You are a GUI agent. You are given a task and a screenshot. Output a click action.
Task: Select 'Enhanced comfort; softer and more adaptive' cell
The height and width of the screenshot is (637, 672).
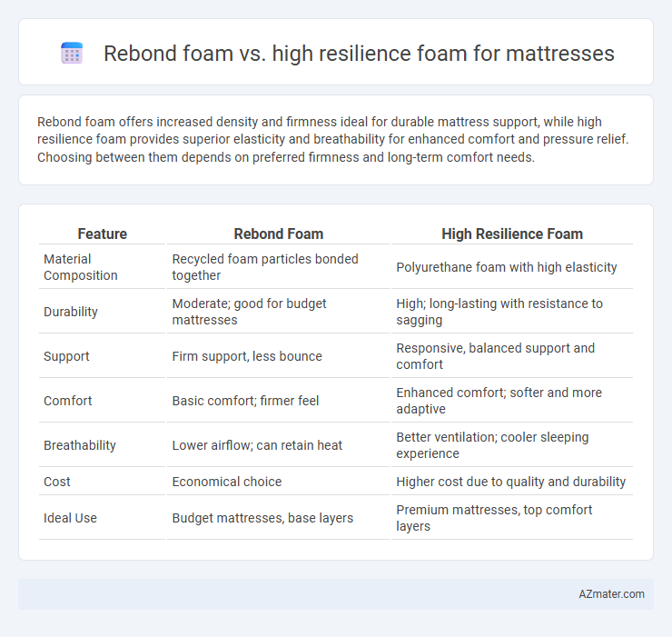499,401
